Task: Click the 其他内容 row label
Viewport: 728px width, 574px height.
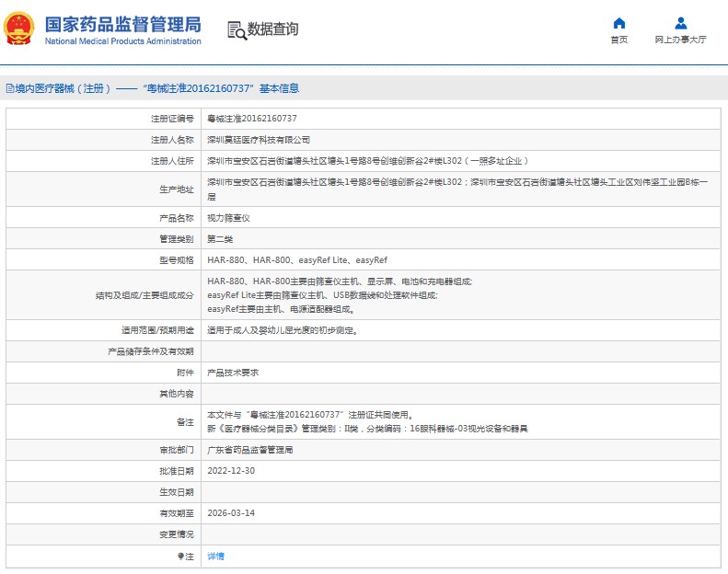Action: [177, 394]
